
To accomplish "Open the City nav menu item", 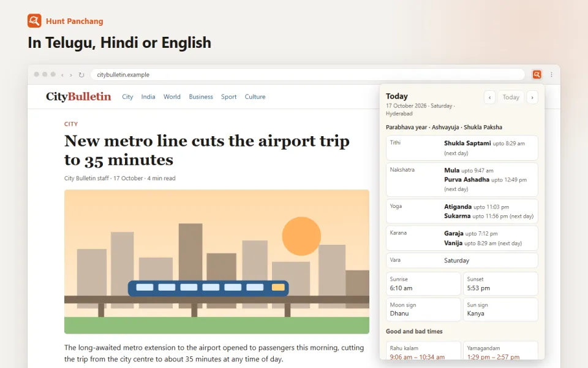I will [127, 96].
